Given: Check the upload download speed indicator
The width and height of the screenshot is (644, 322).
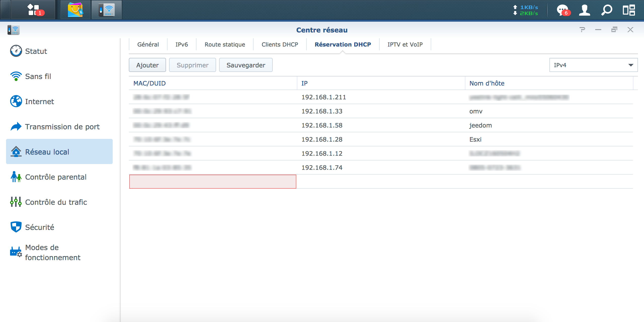Looking at the screenshot, I should [526, 10].
